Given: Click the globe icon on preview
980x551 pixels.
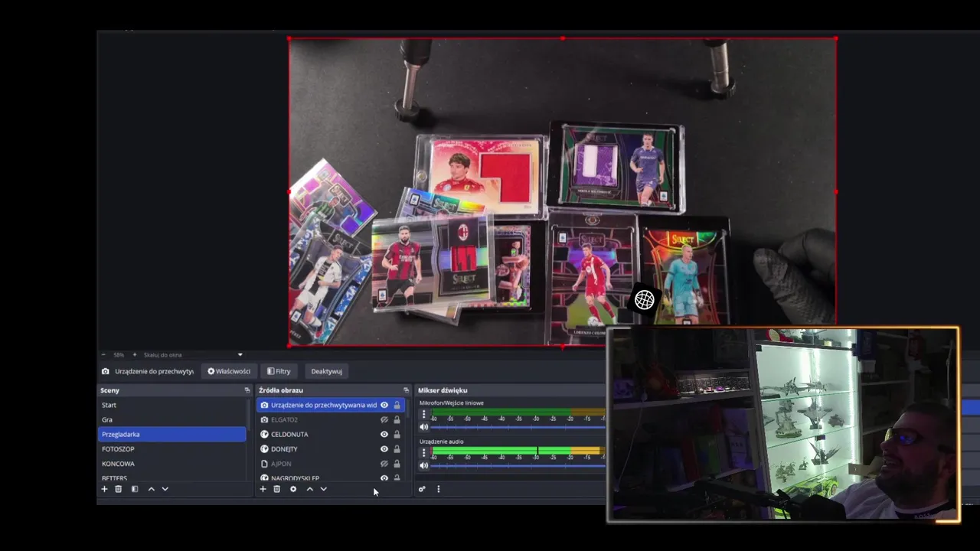Looking at the screenshot, I should click(645, 301).
